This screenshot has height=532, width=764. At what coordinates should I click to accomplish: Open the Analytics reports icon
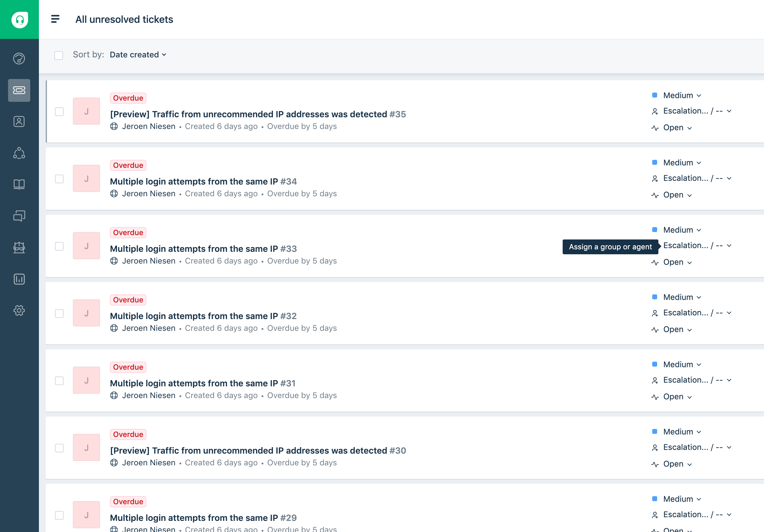[x=19, y=279]
